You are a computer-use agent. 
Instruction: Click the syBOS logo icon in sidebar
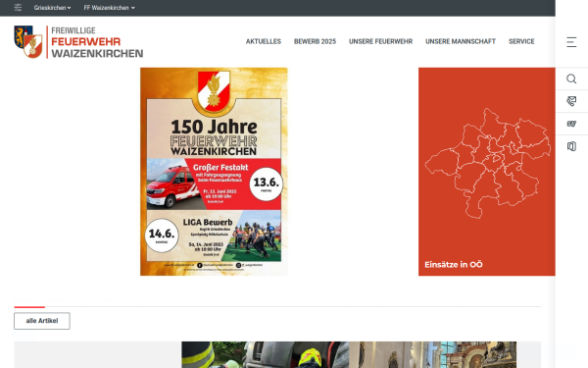coord(571,124)
